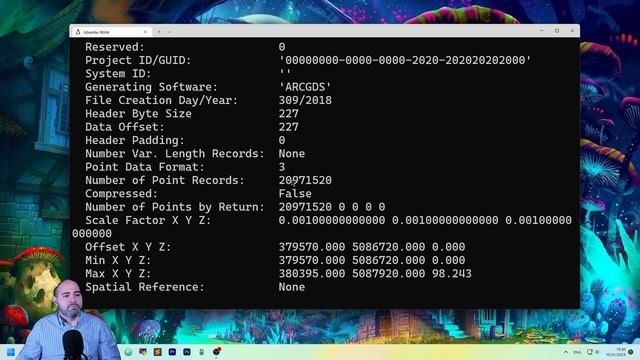Click the 'Min X Y Z:' label
Screen dimensions: 640x360
118,260
